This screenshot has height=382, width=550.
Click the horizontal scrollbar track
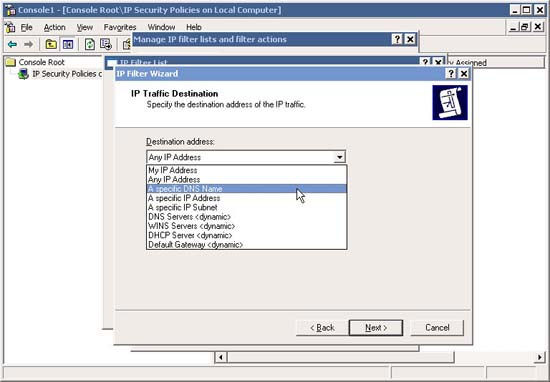[x=494, y=357]
